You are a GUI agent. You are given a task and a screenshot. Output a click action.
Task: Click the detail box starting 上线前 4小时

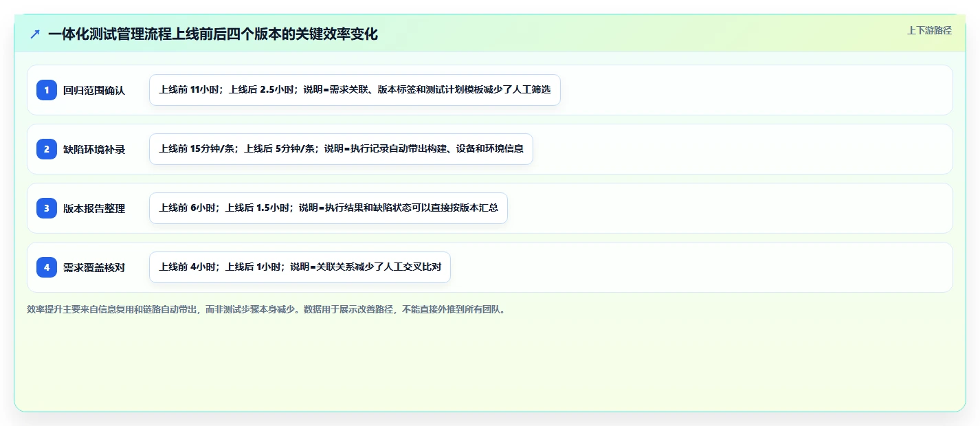(x=300, y=267)
